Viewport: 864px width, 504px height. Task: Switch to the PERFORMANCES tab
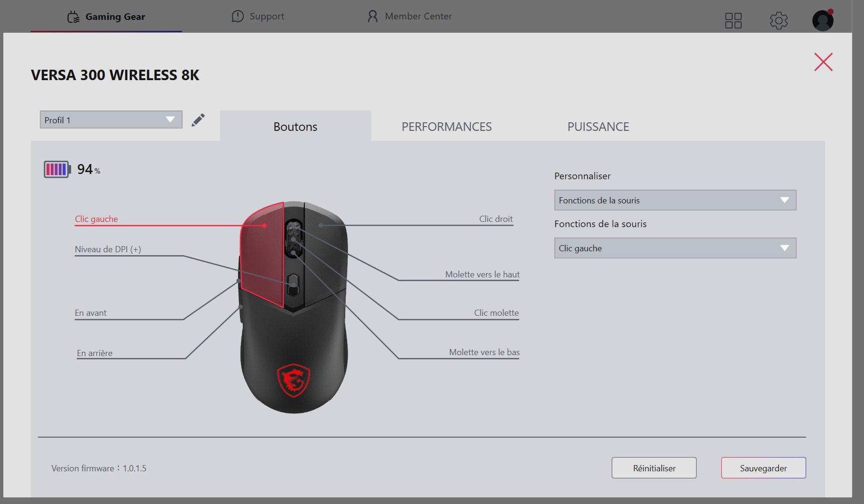(447, 127)
